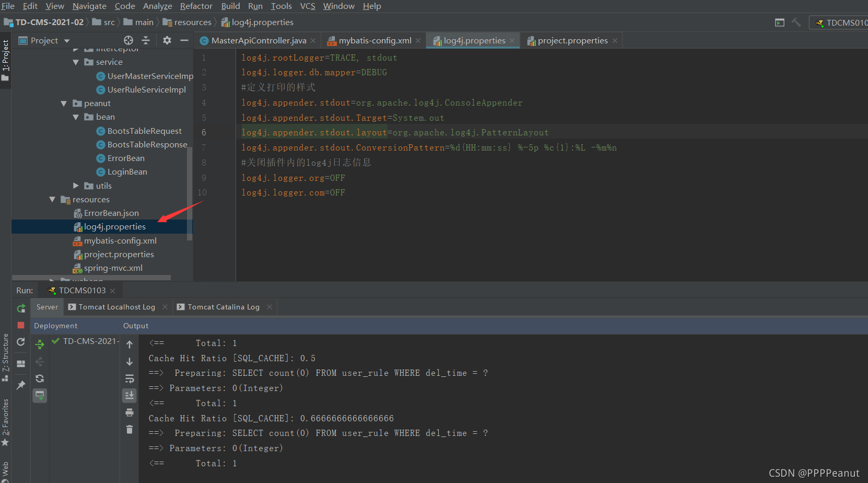This screenshot has height=483, width=868.
Task: Select UserMasterServiceImpl class in tree
Action: coord(145,76)
